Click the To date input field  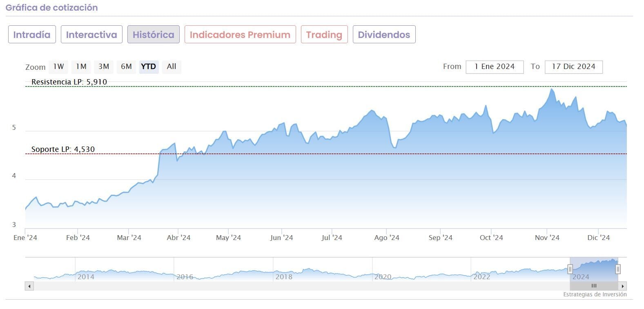573,67
